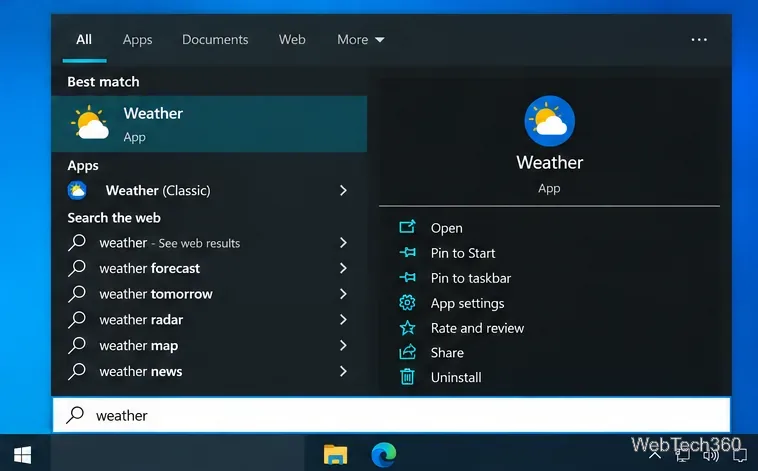Expand the Weather (Classic) result chevron
Image resolution: width=758 pixels, height=471 pixels.
tap(343, 191)
